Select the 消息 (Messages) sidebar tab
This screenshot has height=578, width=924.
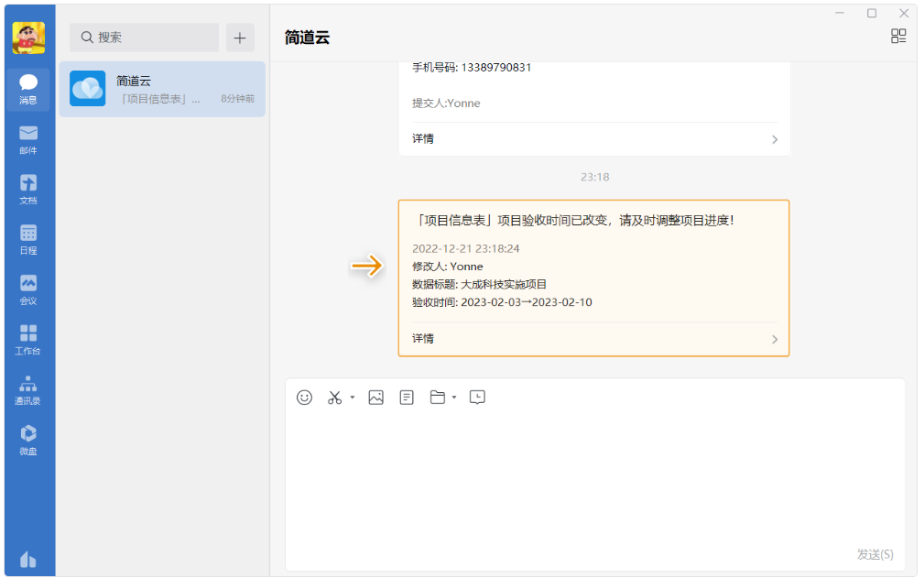pos(28,89)
